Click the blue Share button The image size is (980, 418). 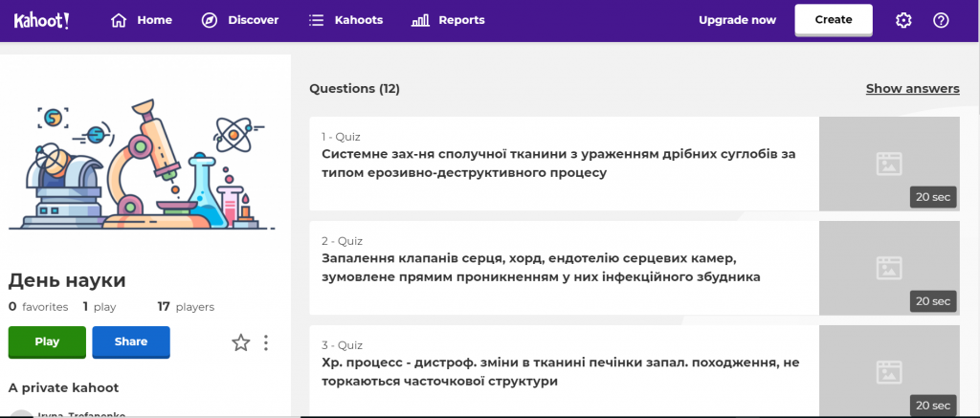pos(131,341)
